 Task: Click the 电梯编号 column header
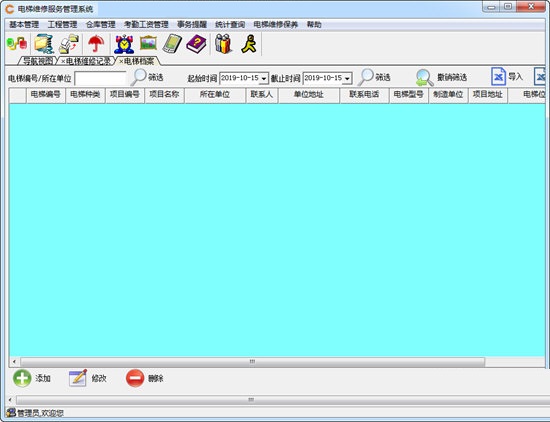[x=46, y=95]
